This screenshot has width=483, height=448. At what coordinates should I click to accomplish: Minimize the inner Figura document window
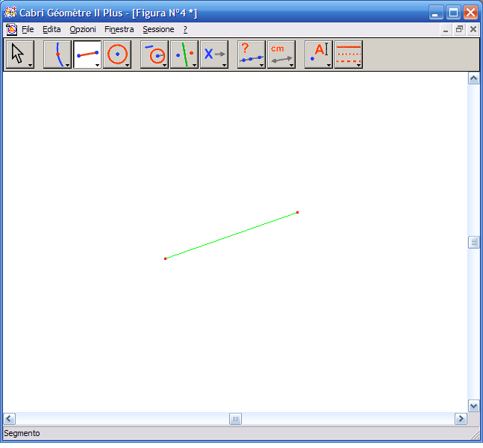tap(446, 30)
